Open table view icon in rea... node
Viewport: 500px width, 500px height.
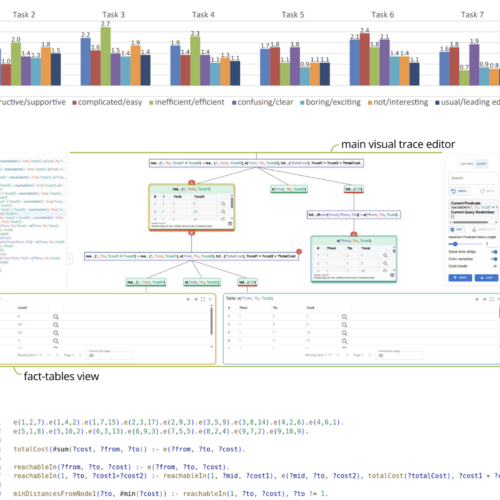(x=230, y=224)
